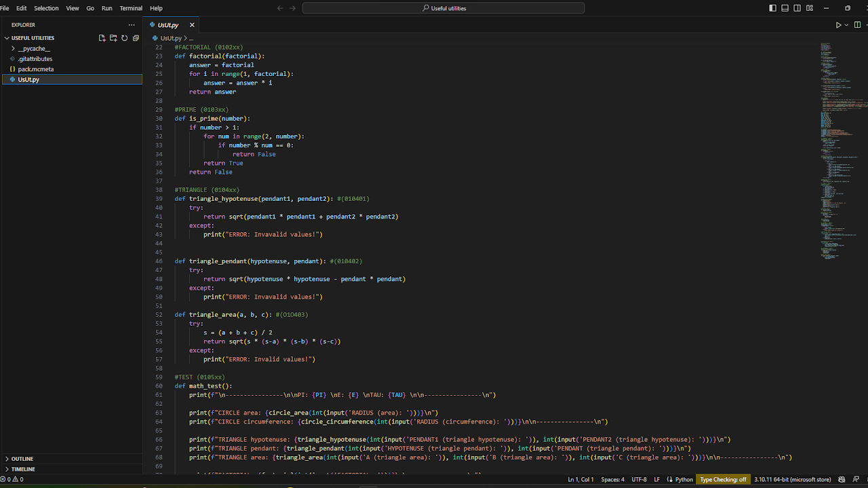Refresh the Explorer file tree
868x488 pixels.
125,38
